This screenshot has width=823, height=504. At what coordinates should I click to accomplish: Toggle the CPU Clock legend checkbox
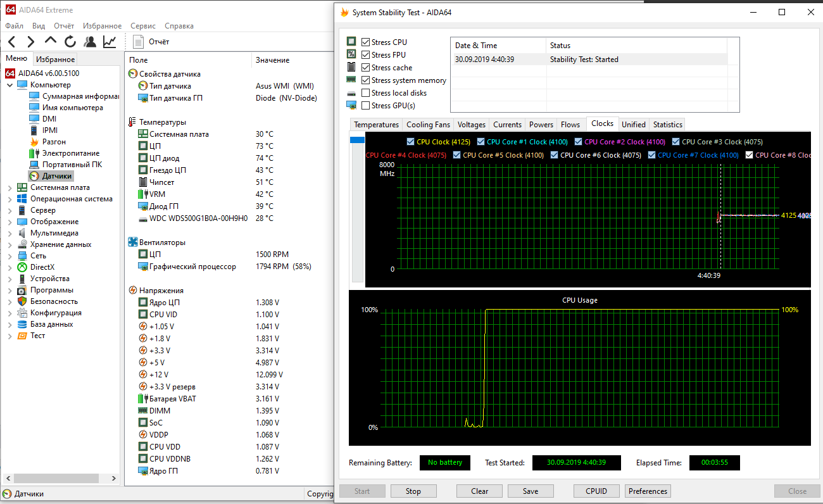point(411,142)
